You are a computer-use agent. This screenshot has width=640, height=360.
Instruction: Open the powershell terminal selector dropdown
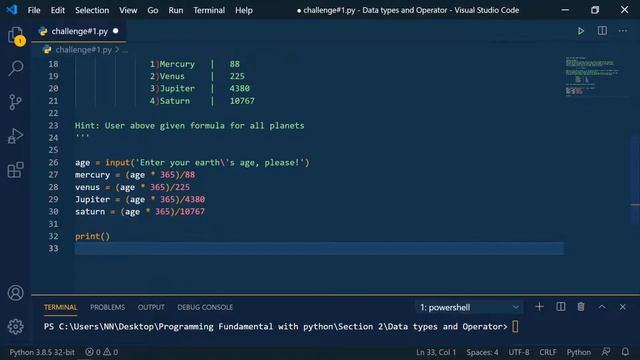coord(469,307)
